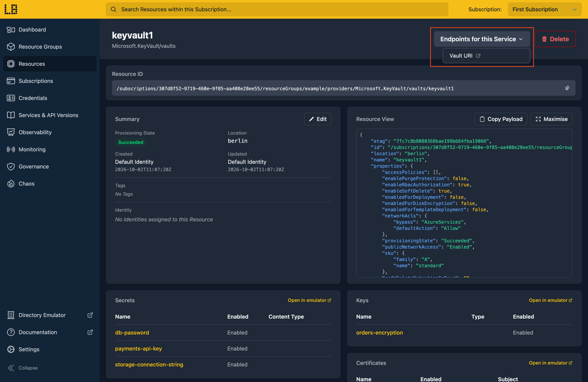Collapse the Endpoints for this Service dropdown
The image size is (588, 382).
point(482,39)
